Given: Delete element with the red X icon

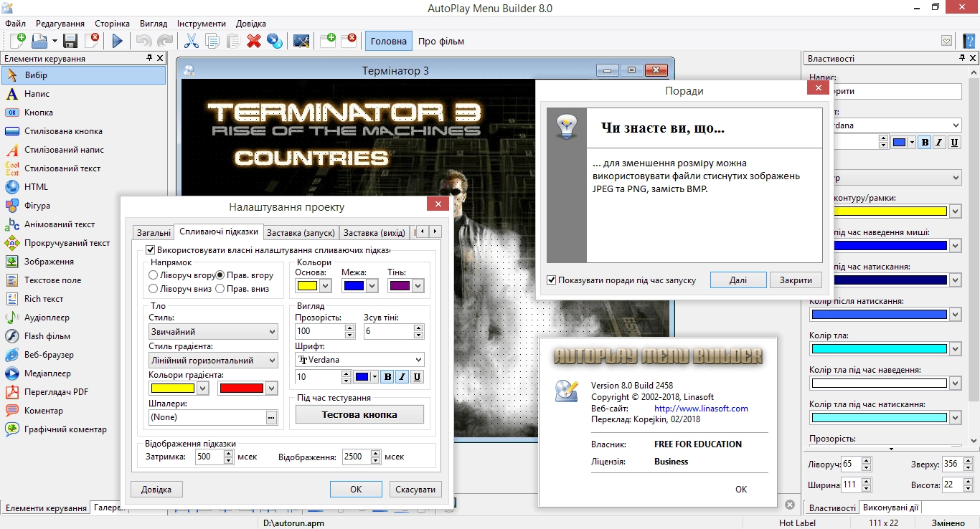Looking at the screenshot, I should tap(254, 41).
